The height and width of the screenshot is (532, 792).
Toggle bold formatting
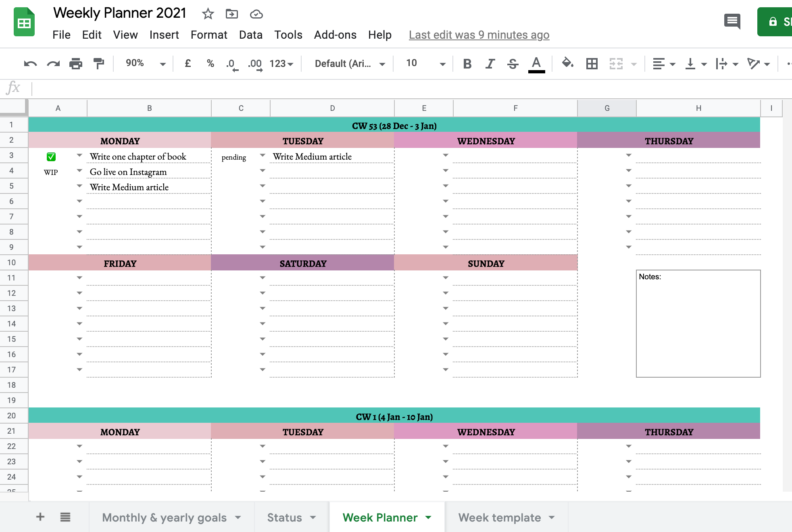click(x=467, y=63)
